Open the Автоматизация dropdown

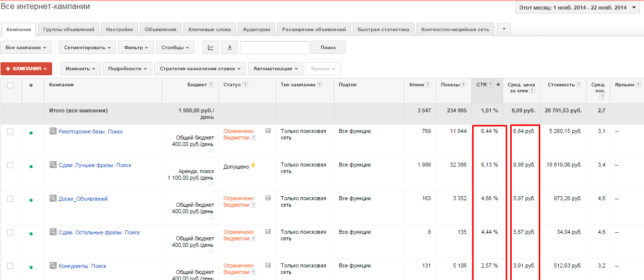click(276, 69)
